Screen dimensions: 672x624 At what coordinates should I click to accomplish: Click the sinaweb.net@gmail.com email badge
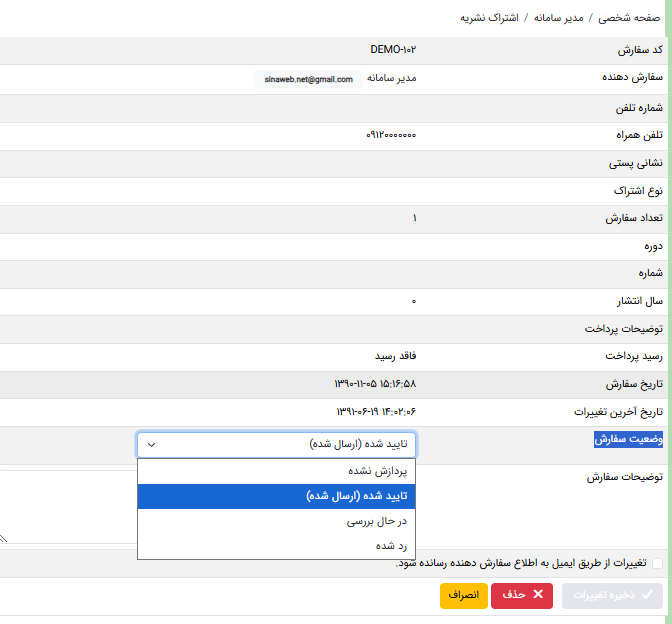(308, 79)
